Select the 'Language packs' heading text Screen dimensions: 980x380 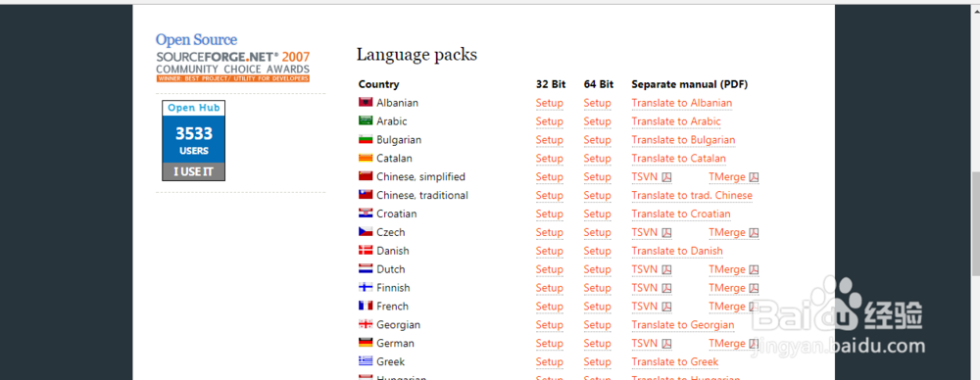coord(416,55)
